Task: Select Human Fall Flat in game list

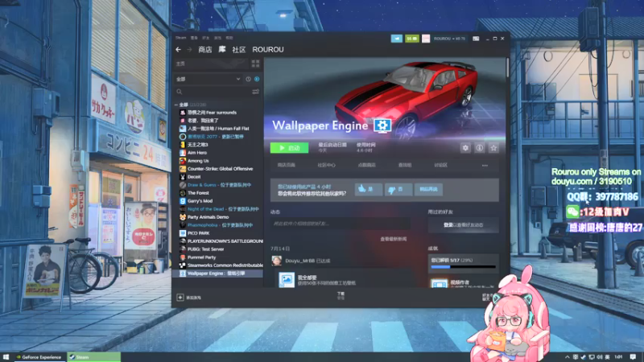Action: tap(218, 129)
